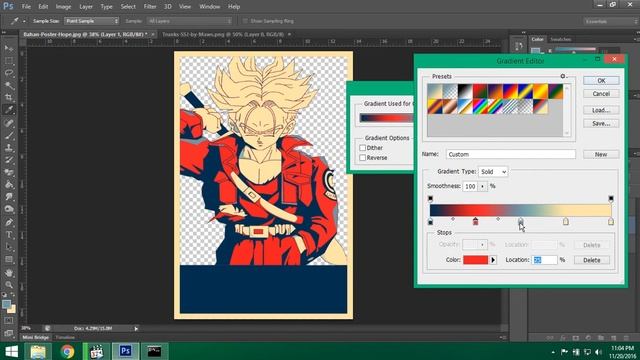
Task: Select the Pen tool
Action: coord(9,222)
